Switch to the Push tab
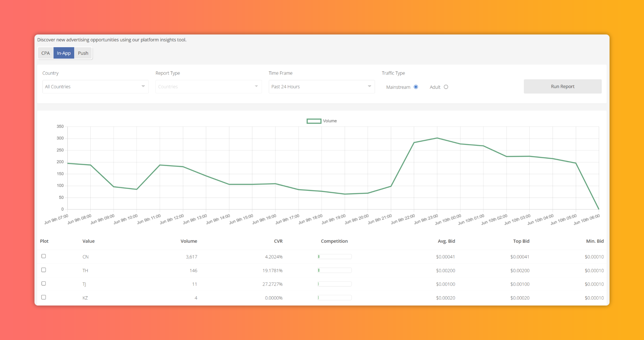Viewport: 644px width, 340px height. click(x=83, y=53)
